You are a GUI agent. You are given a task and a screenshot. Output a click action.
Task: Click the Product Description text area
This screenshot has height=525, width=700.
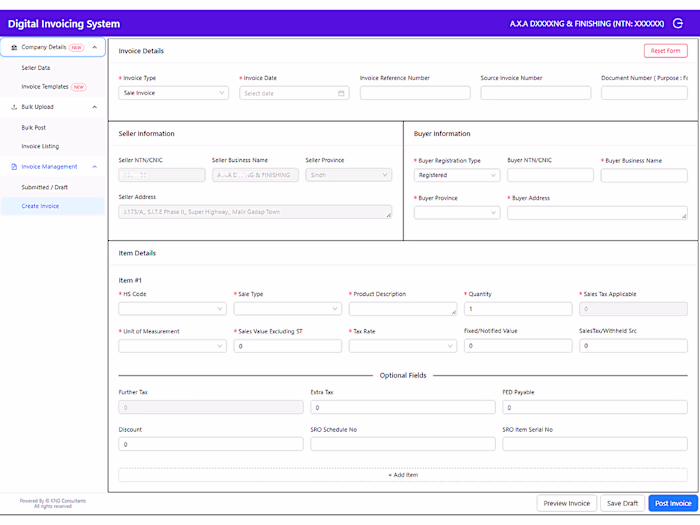[403, 308]
